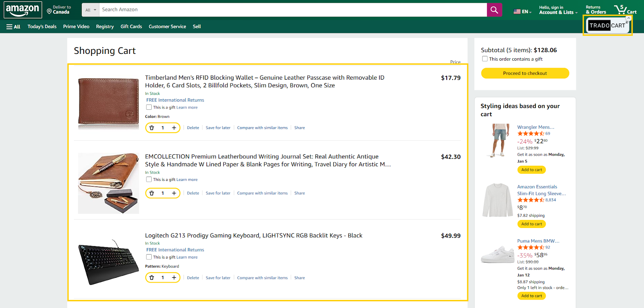Add Wrangler Mens shorts to cart
Viewport: 644px width, 308px height.
[531, 170]
